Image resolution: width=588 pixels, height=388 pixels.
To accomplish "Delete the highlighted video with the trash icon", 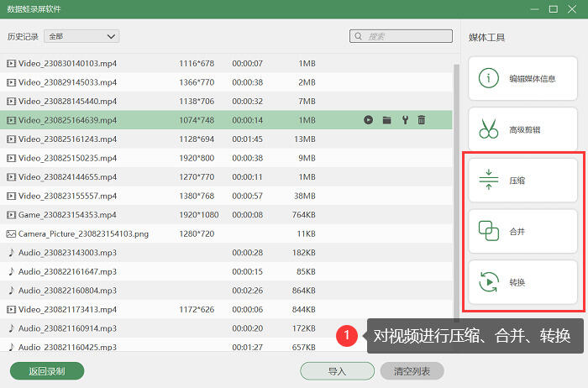I will (x=422, y=120).
